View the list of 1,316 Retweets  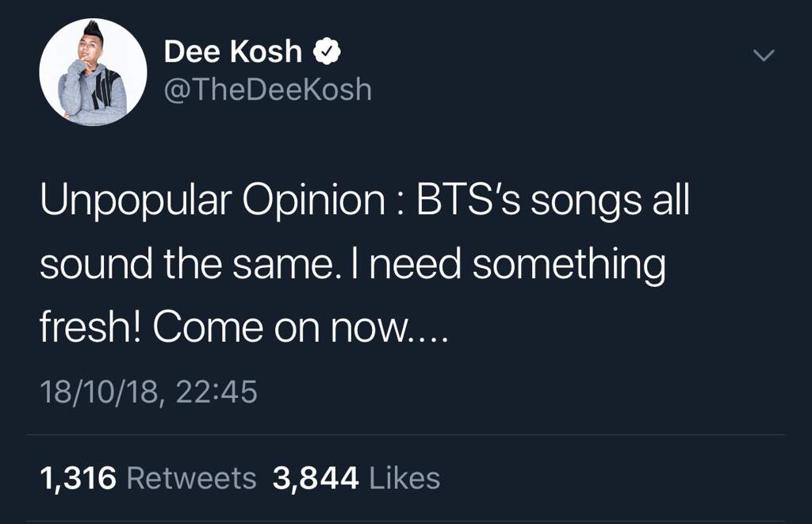pyautogui.click(x=147, y=478)
